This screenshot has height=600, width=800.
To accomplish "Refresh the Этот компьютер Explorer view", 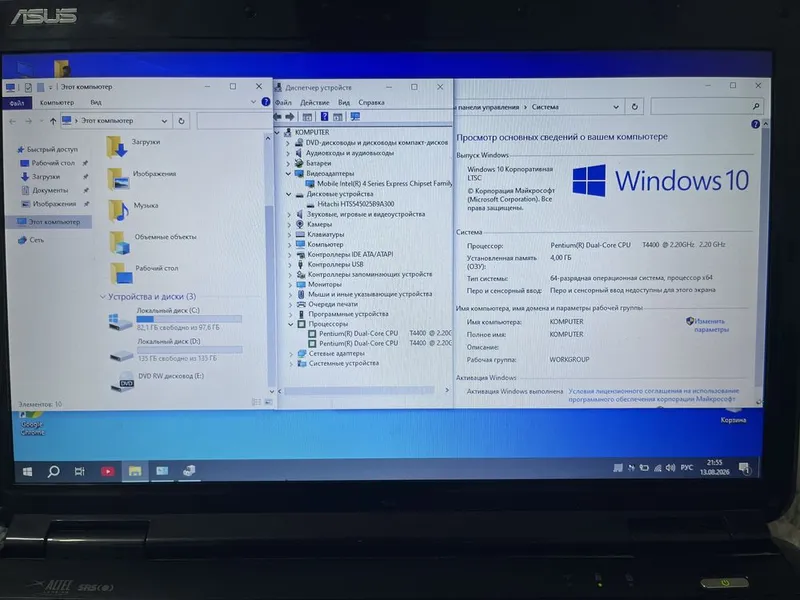I will [x=181, y=121].
